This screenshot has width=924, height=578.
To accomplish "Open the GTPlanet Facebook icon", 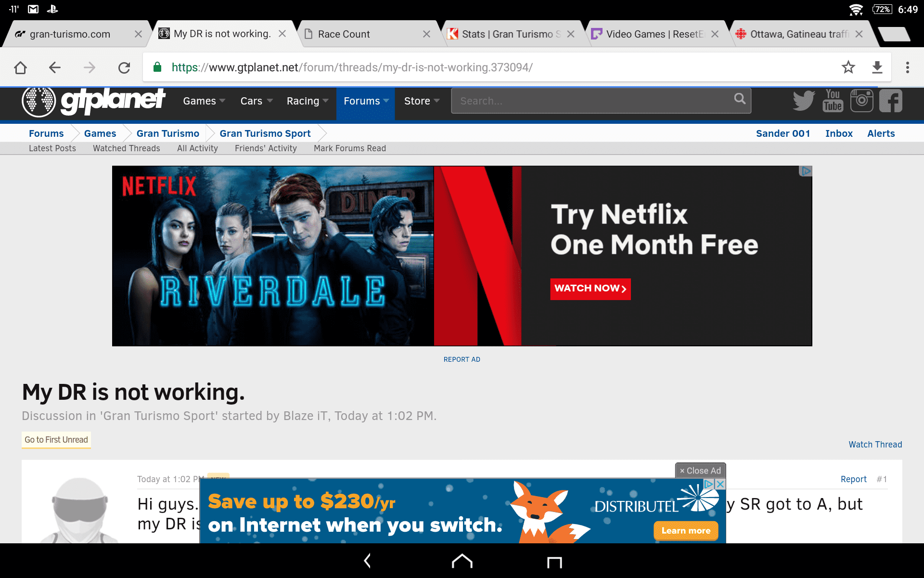I will pos(891,101).
